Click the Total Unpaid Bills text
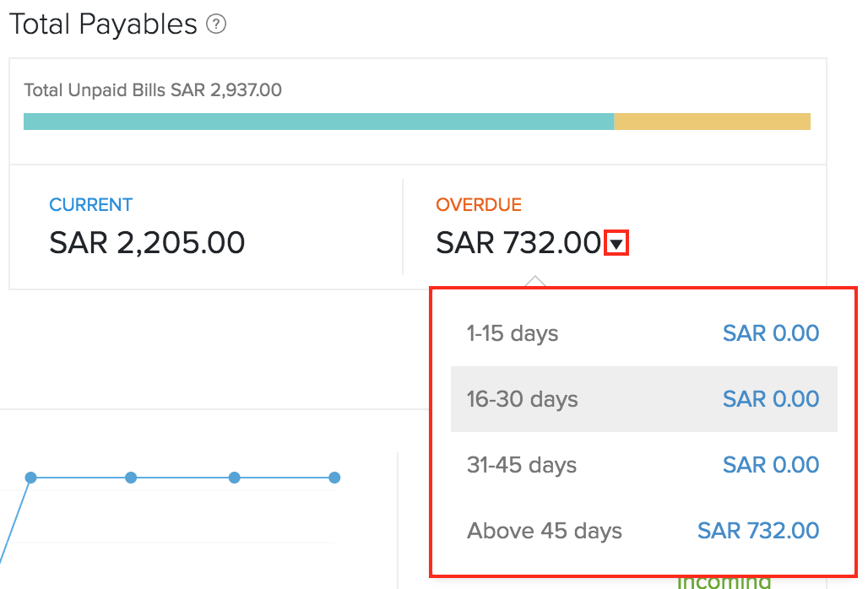868x589 pixels. tap(153, 90)
